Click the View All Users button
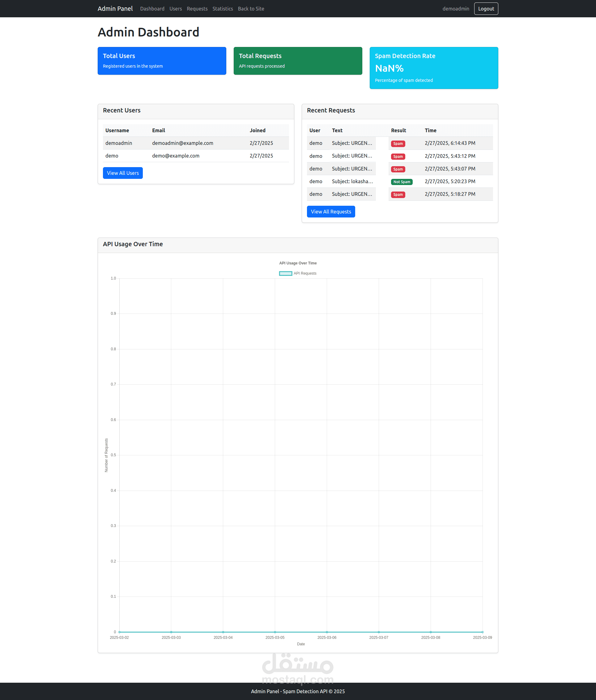Viewport: 596px width, 700px height. tap(123, 173)
